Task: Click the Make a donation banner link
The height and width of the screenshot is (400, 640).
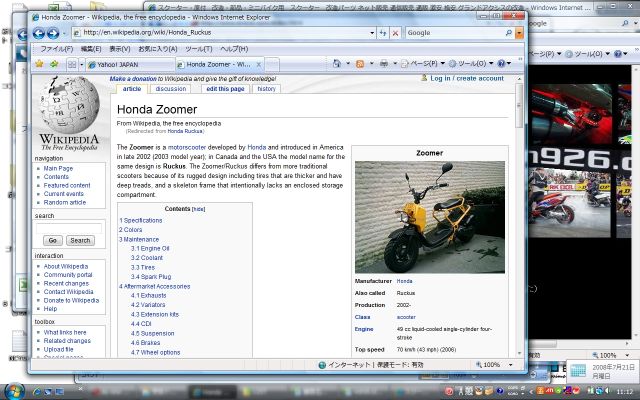Action: pos(133,78)
